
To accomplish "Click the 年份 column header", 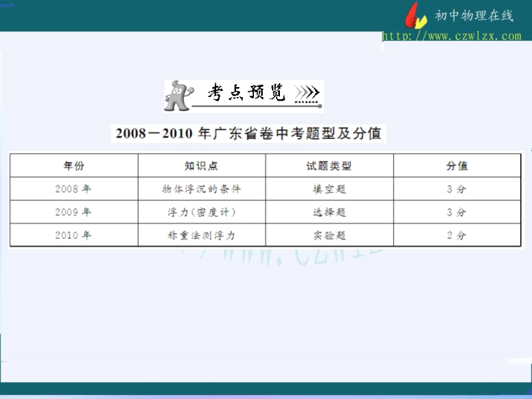I will (x=74, y=166).
